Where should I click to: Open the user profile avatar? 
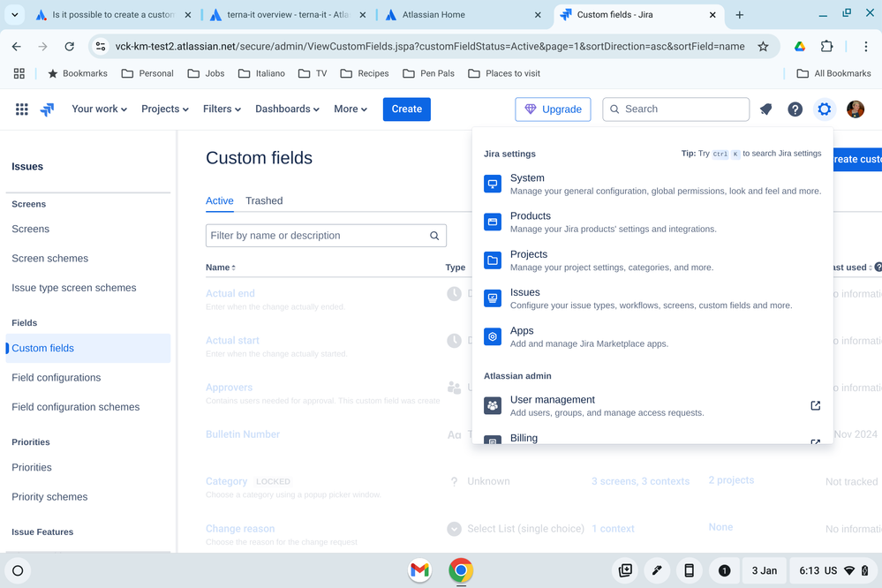[x=856, y=109]
